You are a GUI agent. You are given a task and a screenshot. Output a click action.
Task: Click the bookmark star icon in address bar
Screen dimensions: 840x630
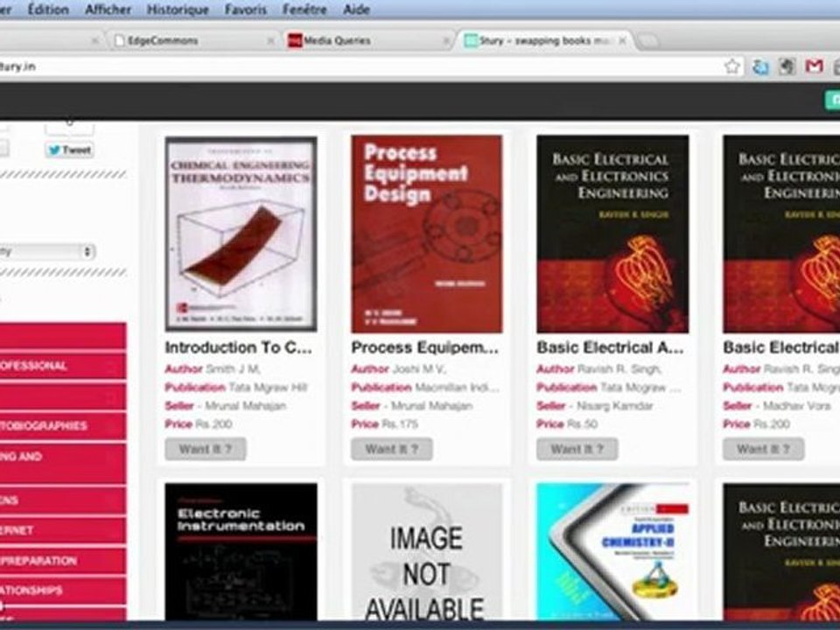pos(731,67)
